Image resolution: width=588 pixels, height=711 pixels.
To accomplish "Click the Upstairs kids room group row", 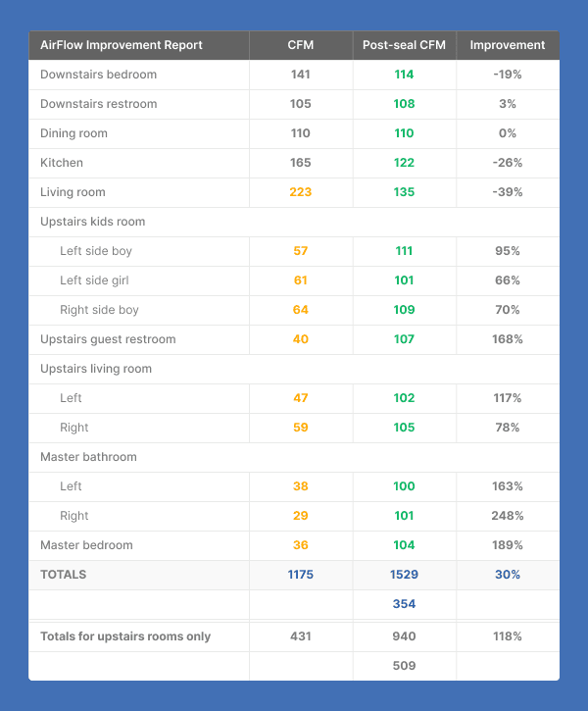I will (92, 222).
